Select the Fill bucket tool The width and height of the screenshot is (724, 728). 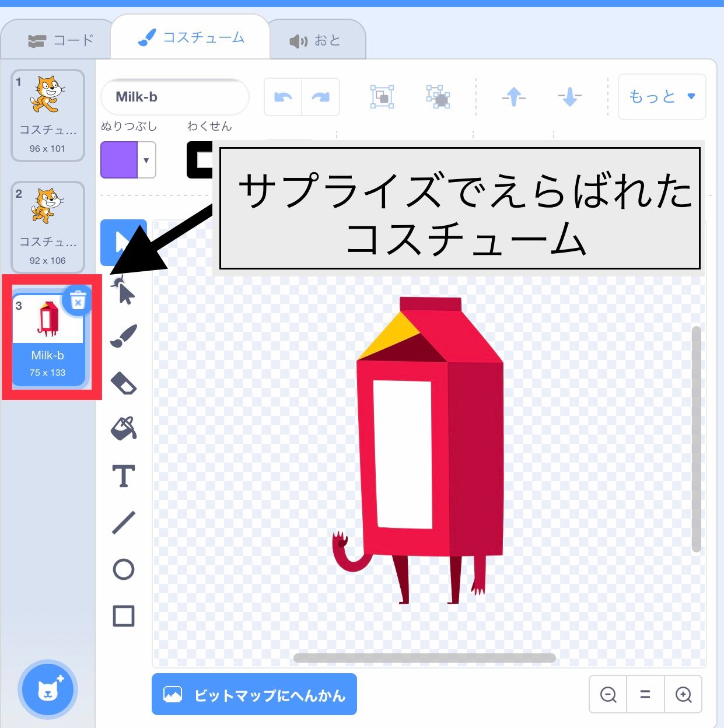(x=124, y=429)
